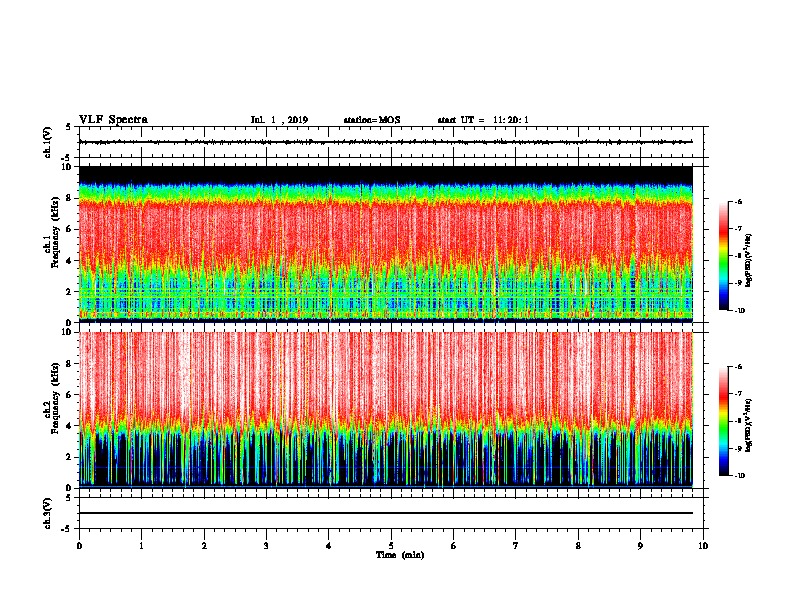Click the "ch.3(V)" waveform axis label

47,513
